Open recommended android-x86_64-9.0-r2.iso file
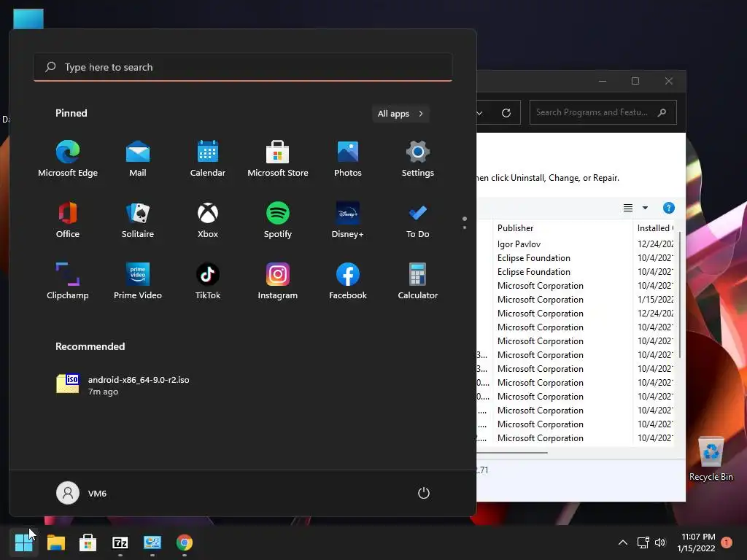The image size is (747, 560). pyautogui.click(x=123, y=385)
